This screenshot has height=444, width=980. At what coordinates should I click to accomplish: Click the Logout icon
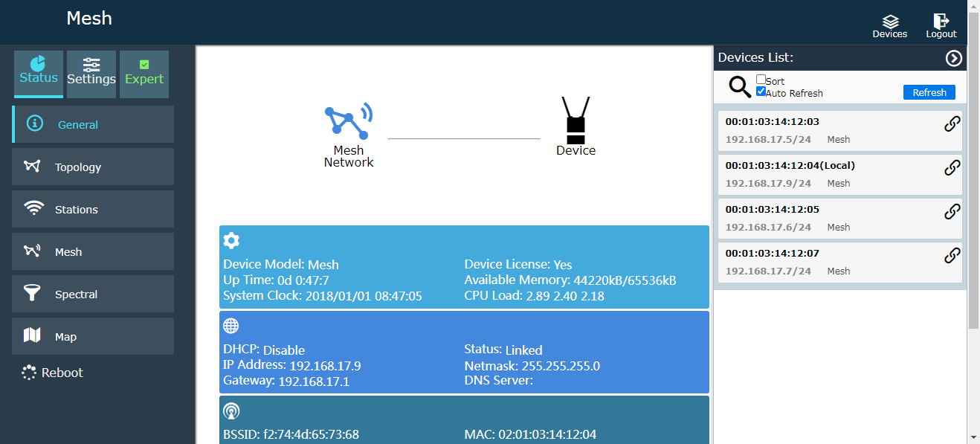pos(941,22)
